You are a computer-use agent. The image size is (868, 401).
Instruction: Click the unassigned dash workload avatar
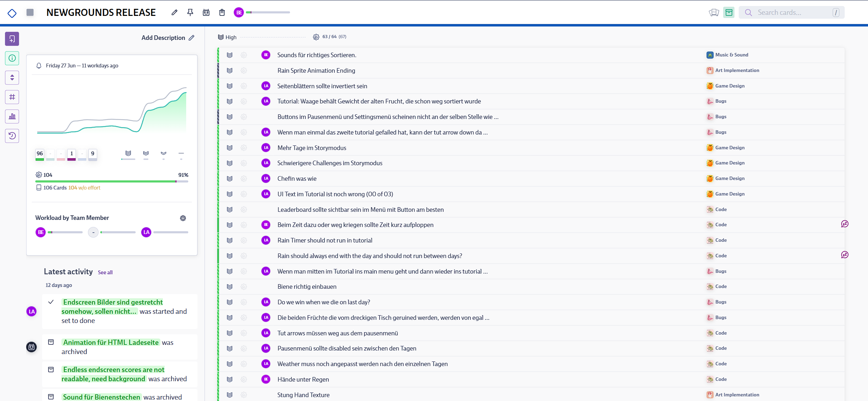[x=93, y=232]
